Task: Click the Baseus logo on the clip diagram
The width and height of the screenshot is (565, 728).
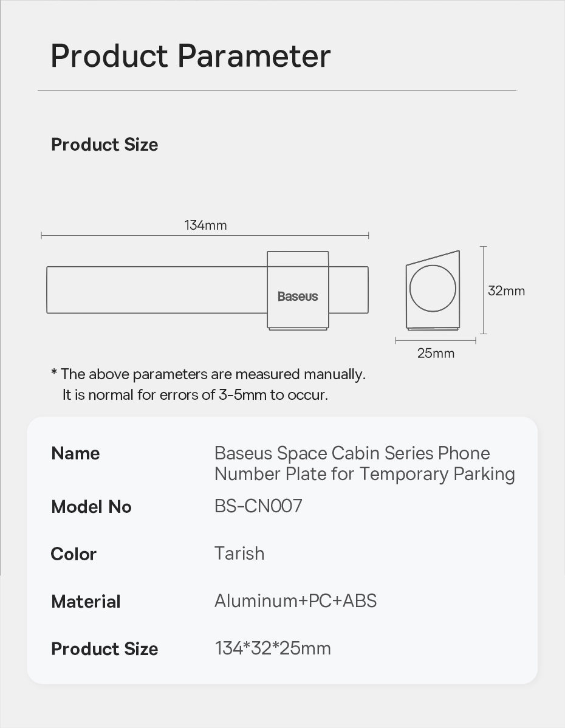Action: (x=298, y=297)
